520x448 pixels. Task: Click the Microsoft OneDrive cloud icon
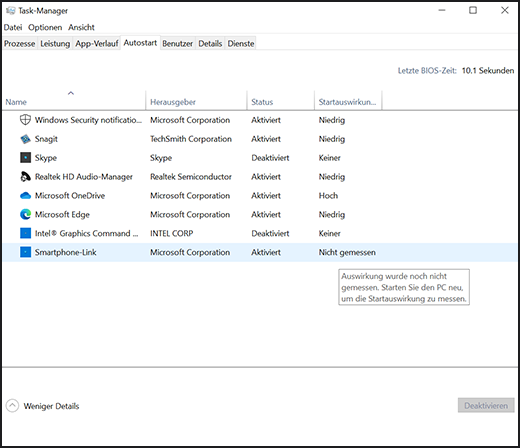tap(25, 195)
